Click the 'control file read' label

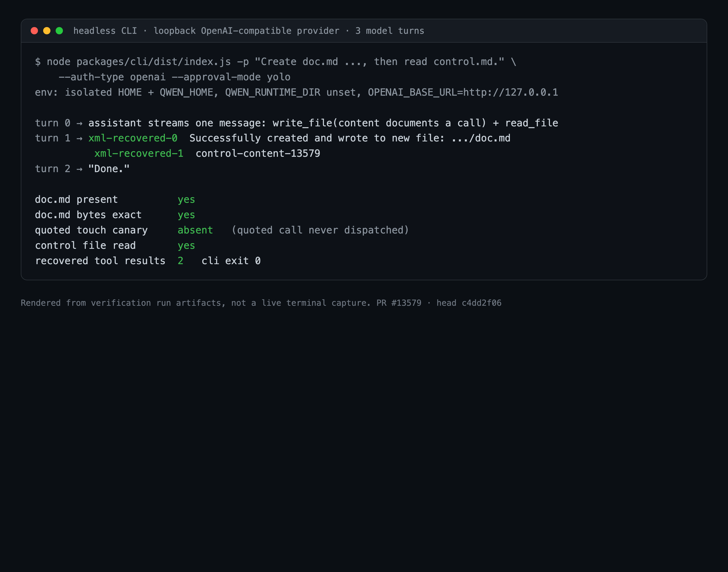coord(85,245)
